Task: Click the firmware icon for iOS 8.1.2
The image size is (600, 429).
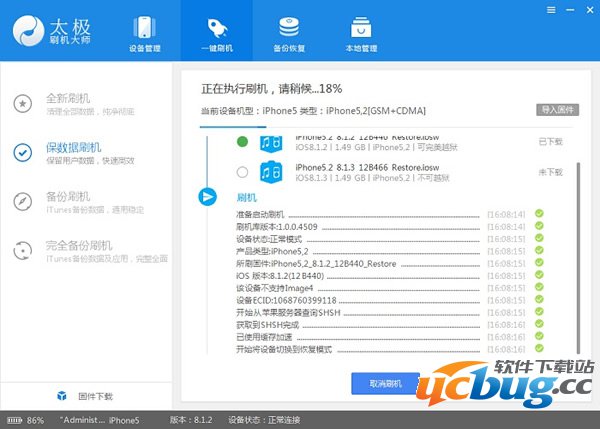Action: (x=271, y=144)
